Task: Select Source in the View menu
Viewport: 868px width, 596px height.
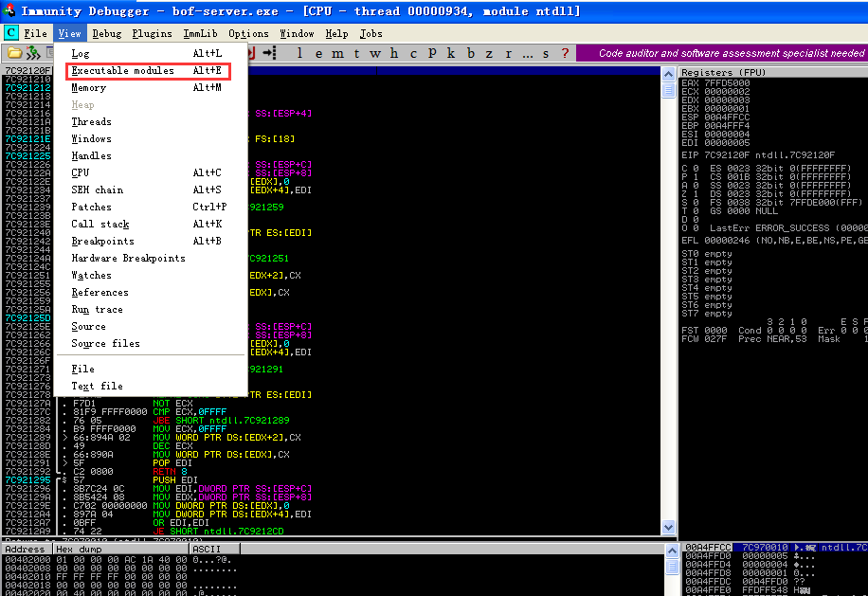Action: point(151,327)
